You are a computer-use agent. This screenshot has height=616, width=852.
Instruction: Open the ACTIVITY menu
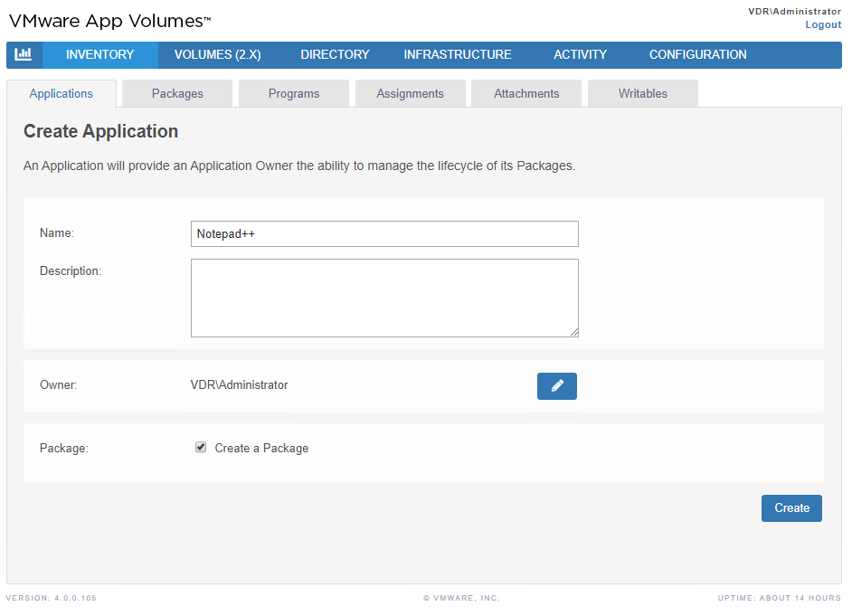pyautogui.click(x=581, y=55)
